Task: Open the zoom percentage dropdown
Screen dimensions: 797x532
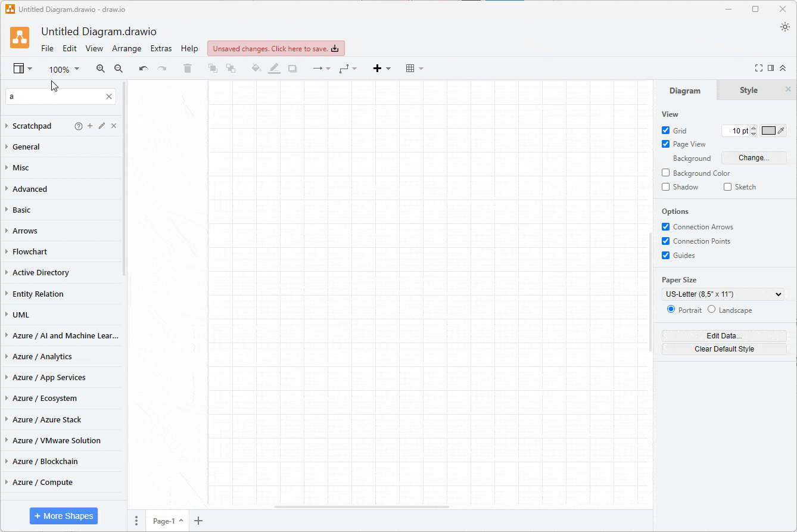Action: coord(64,69)
